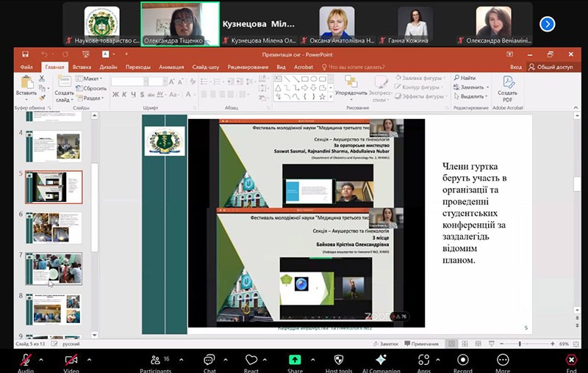Switch to the Анимация ribbon tab
The image size is (588, 373).
tap(171, 67)
